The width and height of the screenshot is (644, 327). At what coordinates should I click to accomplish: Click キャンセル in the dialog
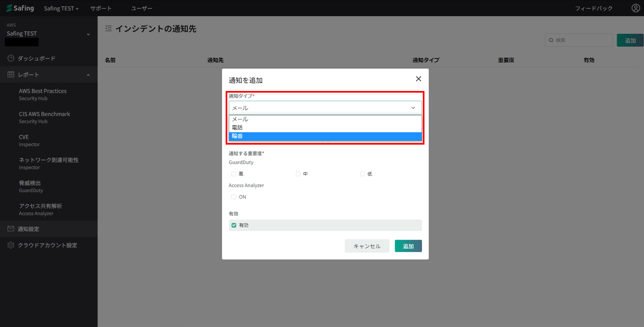click(x=367, y=246)
